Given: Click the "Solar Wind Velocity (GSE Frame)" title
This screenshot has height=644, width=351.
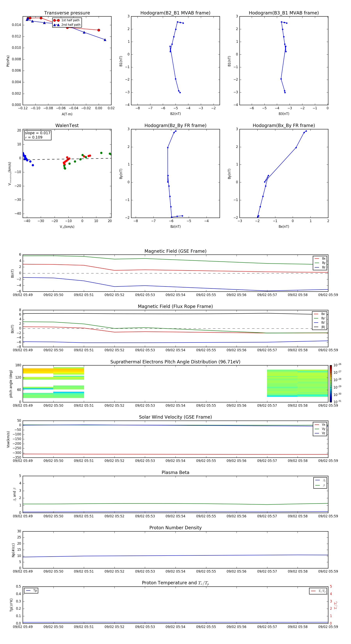Looking at the screenshot, I should coord(175,417).
